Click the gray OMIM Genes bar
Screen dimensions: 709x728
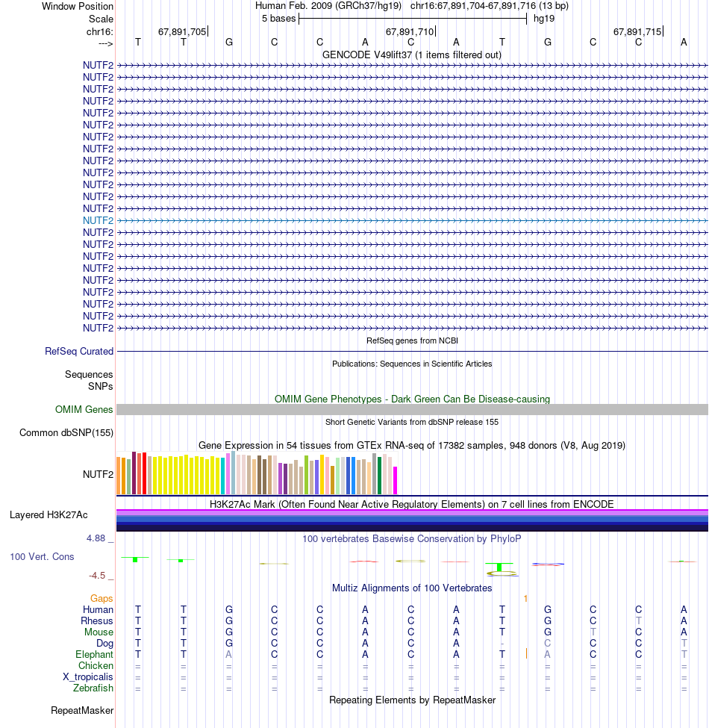(x=412, y=409)
